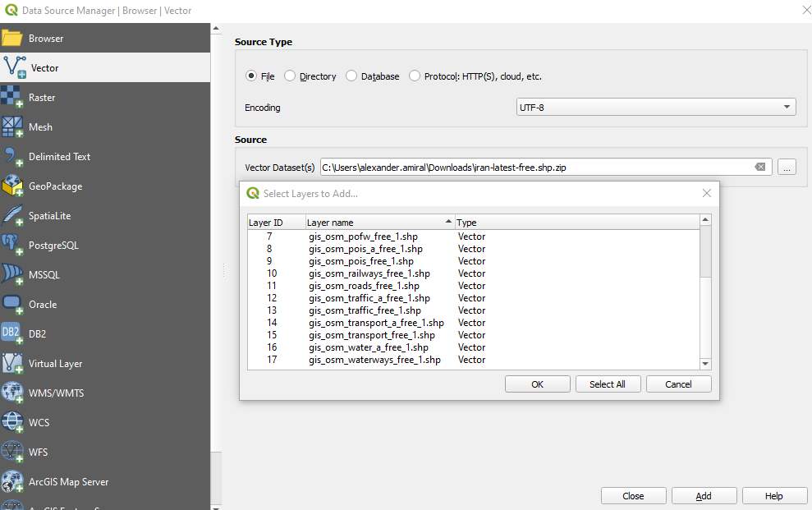Switch to the Browser panel

(x=45, y=36)
